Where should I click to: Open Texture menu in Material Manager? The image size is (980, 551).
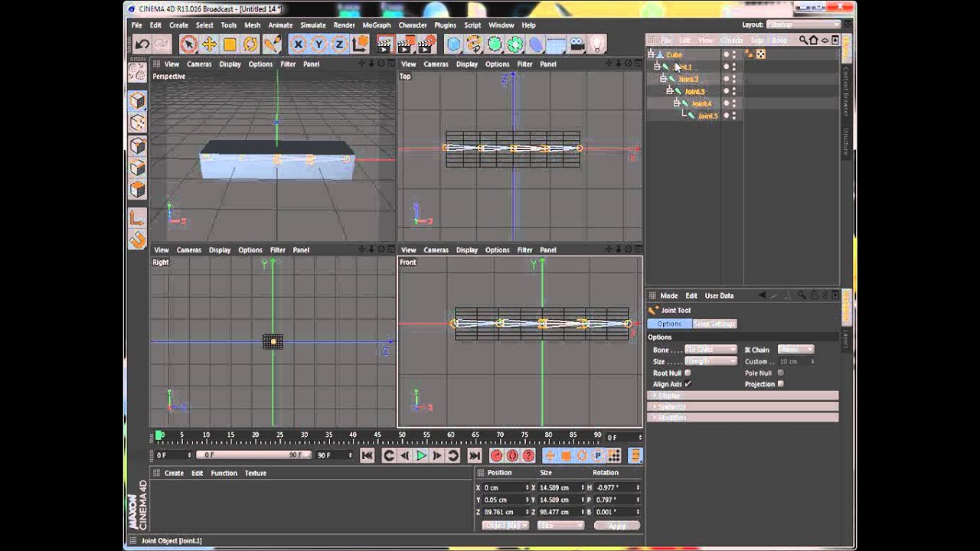[x=255, y=473]
